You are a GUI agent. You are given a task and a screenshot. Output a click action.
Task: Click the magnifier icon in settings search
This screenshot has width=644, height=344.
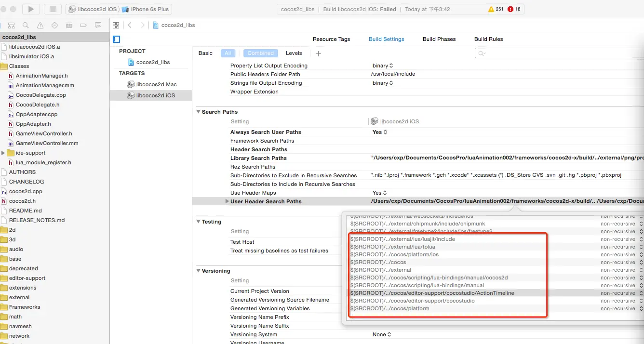pos(482,53)
